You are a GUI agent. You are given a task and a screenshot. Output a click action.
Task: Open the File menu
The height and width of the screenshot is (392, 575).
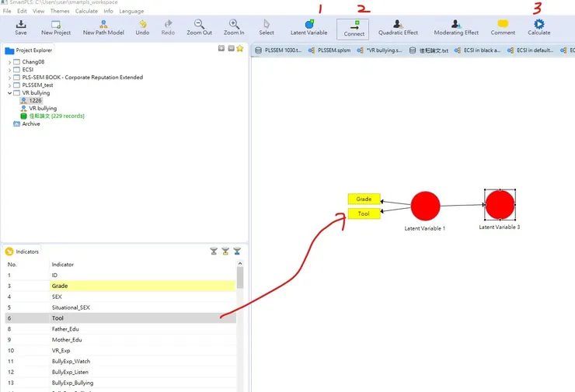pyautogui.click(x=7, y=11)
